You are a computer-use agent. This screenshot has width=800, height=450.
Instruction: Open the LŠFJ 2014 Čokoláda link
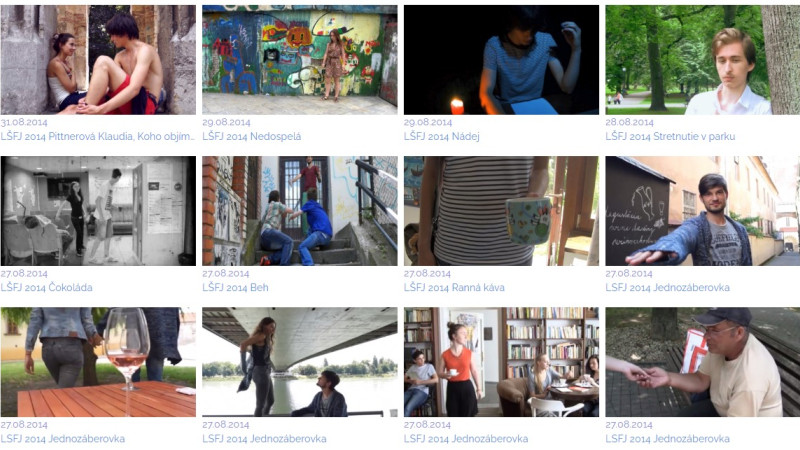[x=46, y=287]
